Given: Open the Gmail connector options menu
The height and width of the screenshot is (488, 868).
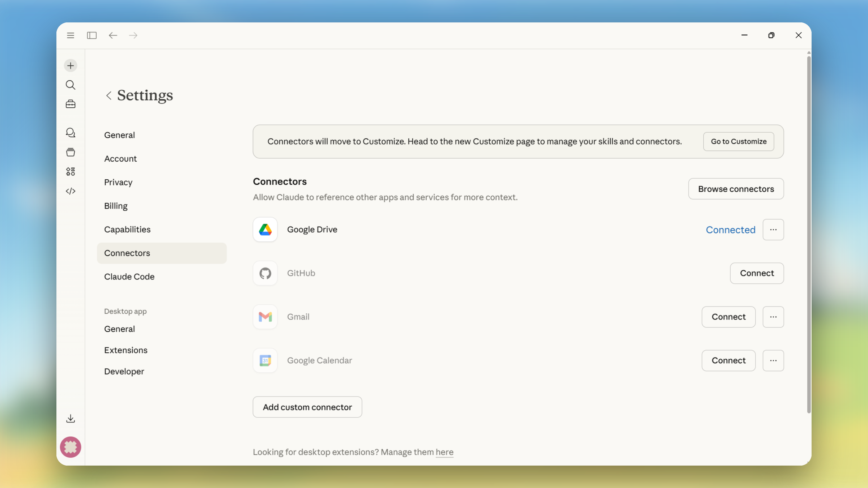Looking at the screenshot, I should coord(773,317).
